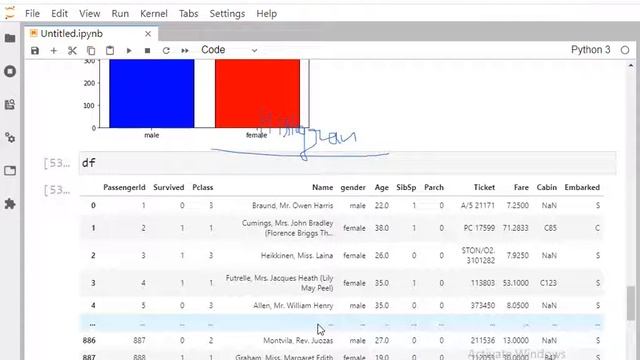Click row index 886
This screenshot has width=640, height=360.
[x=89, y=340]
